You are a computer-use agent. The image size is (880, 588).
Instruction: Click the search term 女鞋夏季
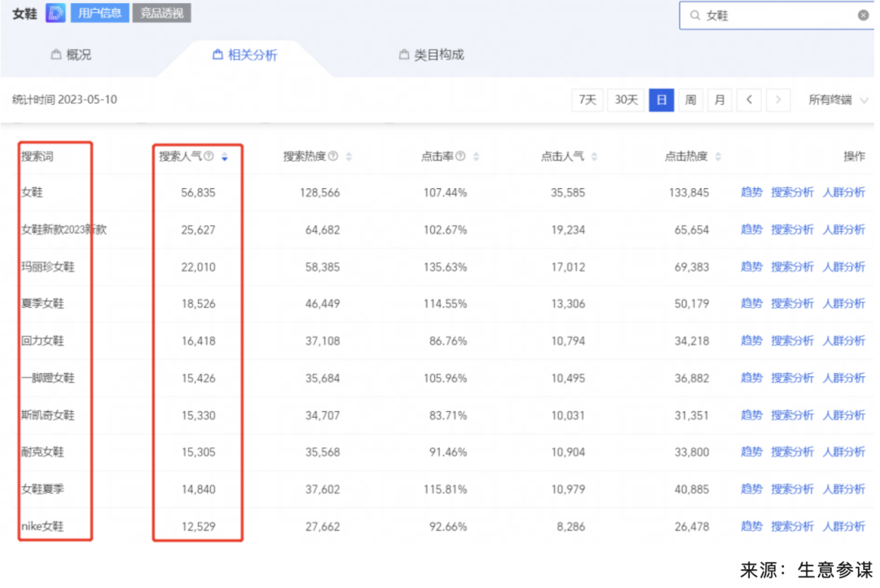[42, 489]
